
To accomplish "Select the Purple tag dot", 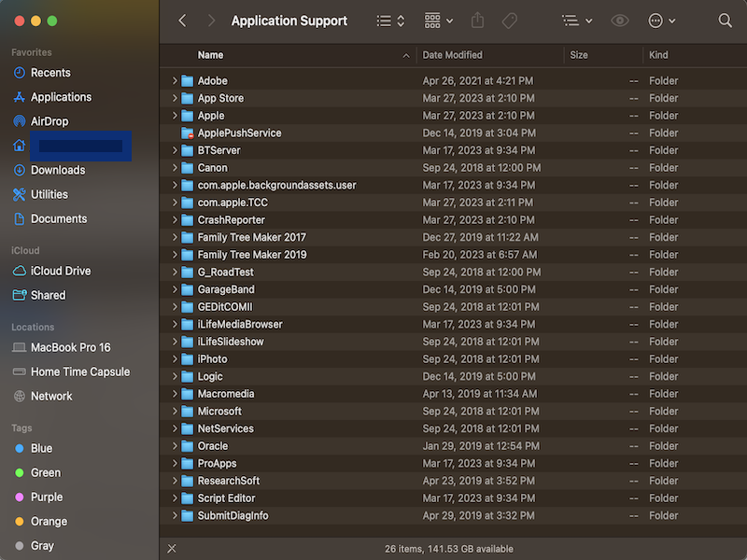I will pyautogui.click(x=20, y=497).
